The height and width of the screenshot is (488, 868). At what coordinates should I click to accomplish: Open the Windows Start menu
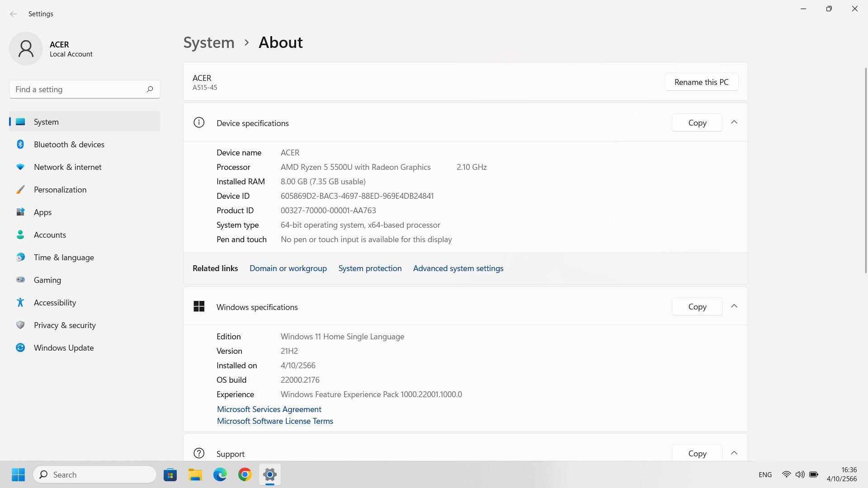(18, 474)
